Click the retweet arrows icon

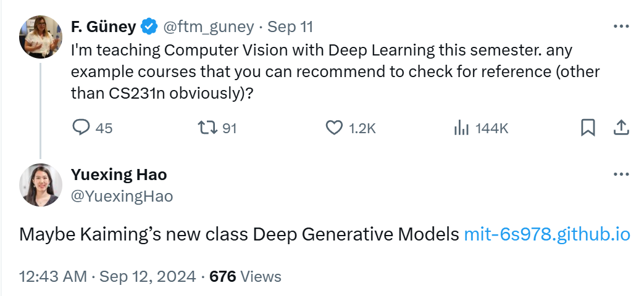click(208, 128)
